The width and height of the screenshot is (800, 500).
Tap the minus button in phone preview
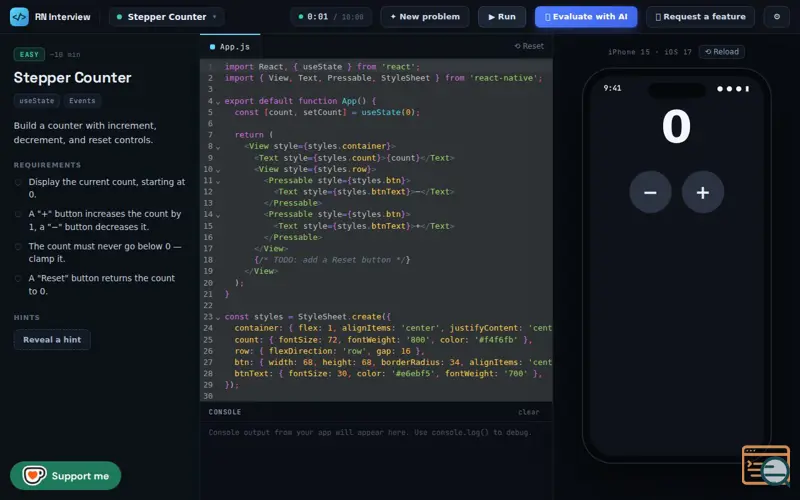[x=650, y=192]
